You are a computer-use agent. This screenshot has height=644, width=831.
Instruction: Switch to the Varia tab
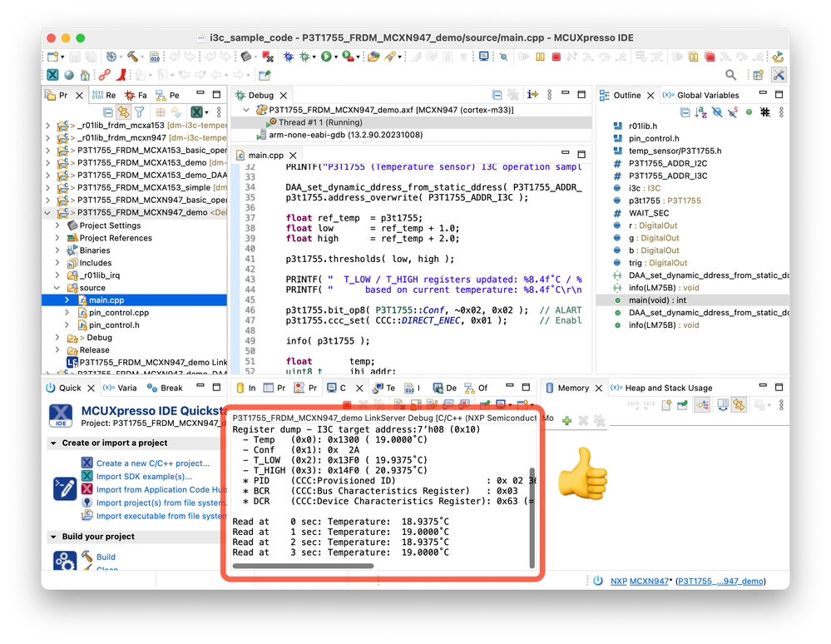(x=120, y=388)
